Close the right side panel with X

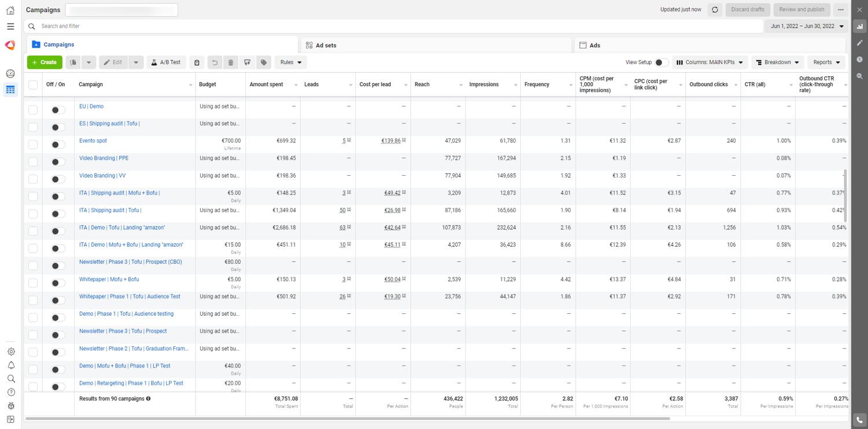(x=860, y=10)
